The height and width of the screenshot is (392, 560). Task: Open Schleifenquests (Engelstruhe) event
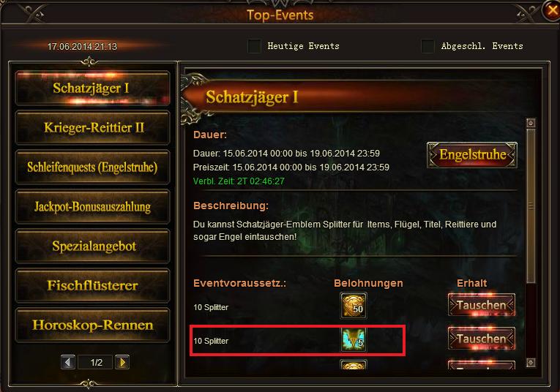[92, 167]
